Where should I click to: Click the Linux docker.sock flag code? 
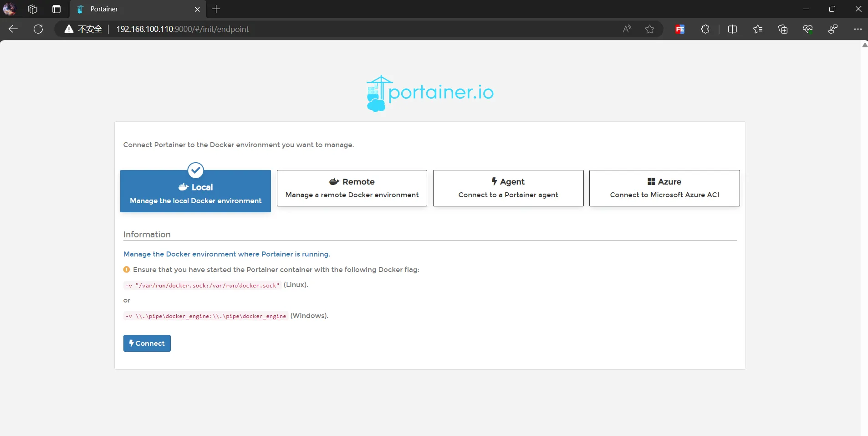[x=202, y=286]
